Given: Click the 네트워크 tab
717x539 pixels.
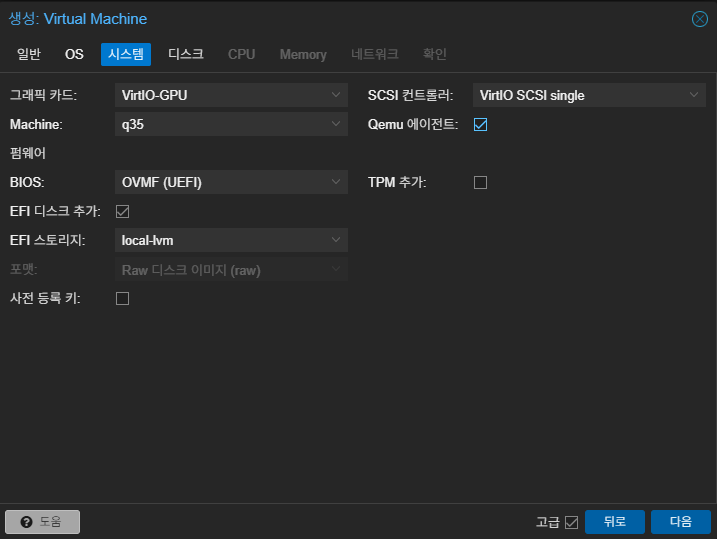Looking at the screenshot, I should coord(375,54).
